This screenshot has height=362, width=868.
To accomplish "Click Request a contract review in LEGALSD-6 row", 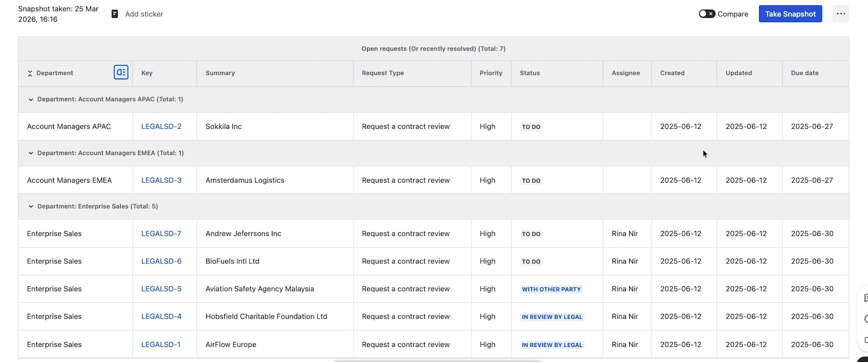I will (x=406, y=261).
